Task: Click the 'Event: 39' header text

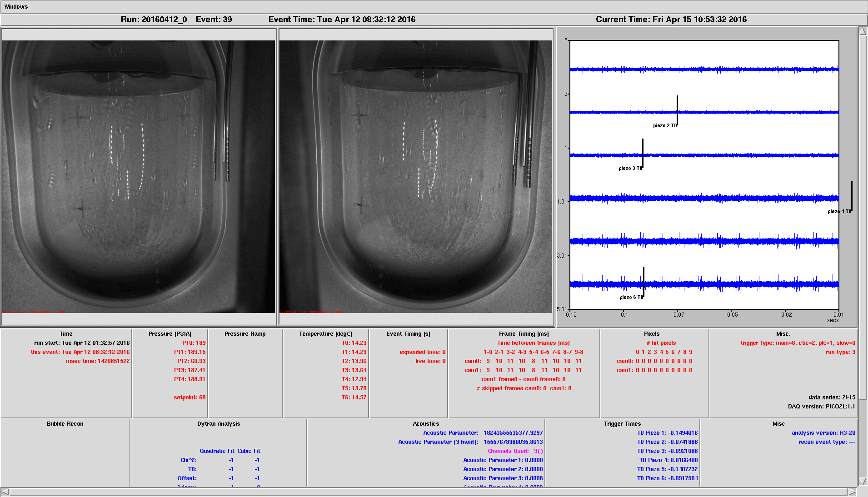Action: pyautogui.click(x=214, y=20)
